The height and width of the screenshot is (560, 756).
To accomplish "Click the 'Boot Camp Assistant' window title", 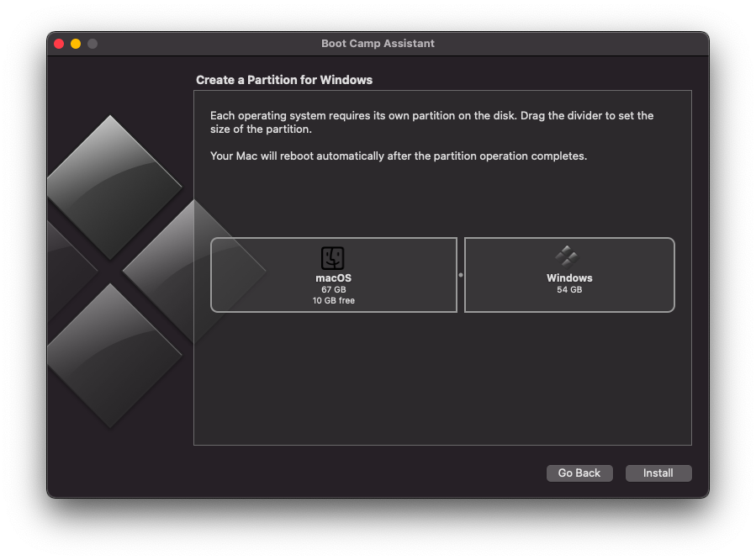I will pyautogui.click(x=378, y=44).
